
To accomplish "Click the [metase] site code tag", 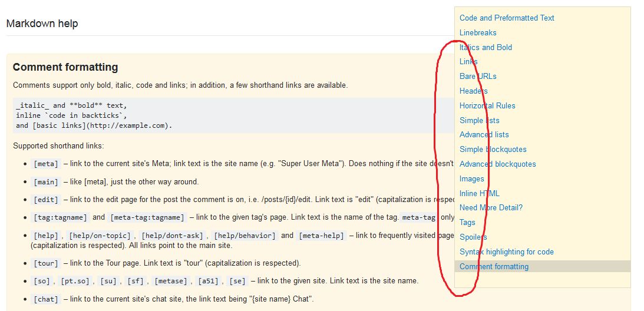I will [x=171, y=282].
